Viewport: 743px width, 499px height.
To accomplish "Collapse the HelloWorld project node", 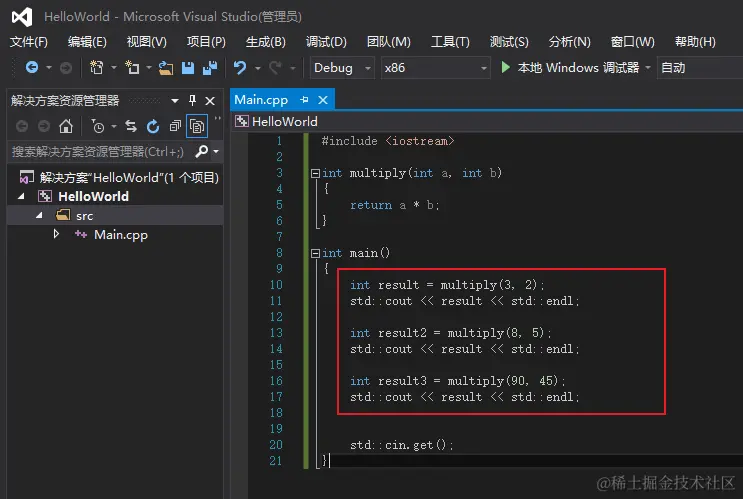I will click(21, 196).
